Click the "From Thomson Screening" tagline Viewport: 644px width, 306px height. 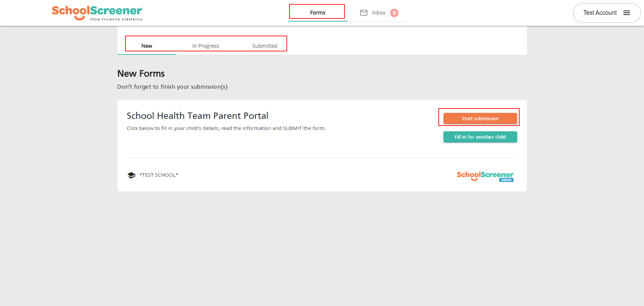click(116, 19)
